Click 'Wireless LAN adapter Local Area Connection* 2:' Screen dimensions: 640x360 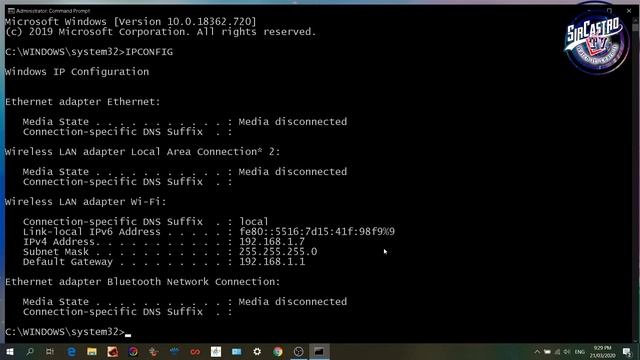[x=143, y=152]
